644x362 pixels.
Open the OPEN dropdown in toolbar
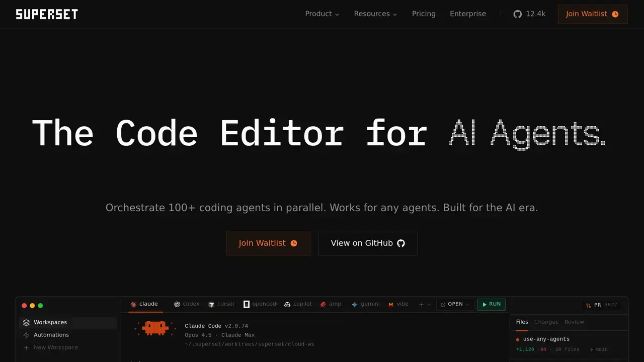coord(455,304)
